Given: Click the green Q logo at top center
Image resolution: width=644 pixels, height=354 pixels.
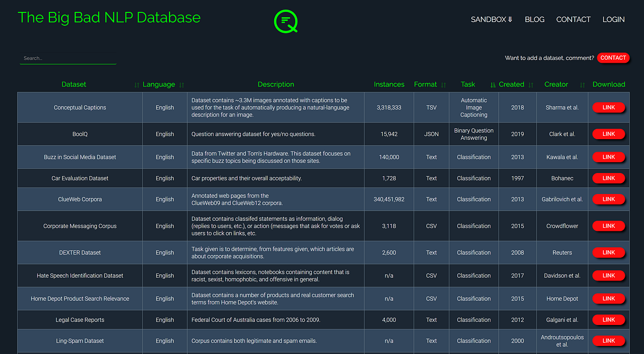Looking at the screenshot, I should (286, 21).
